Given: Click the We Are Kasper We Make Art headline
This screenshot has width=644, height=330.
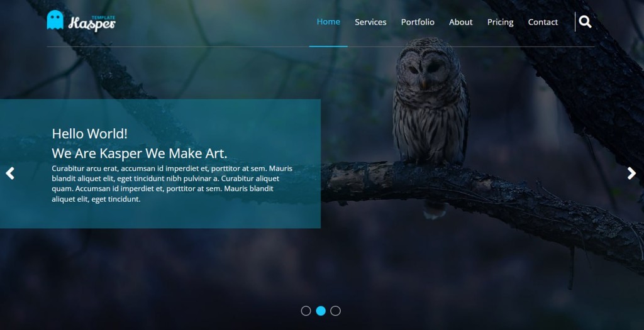Looking at the screenshot, I should tap(139, 153).
